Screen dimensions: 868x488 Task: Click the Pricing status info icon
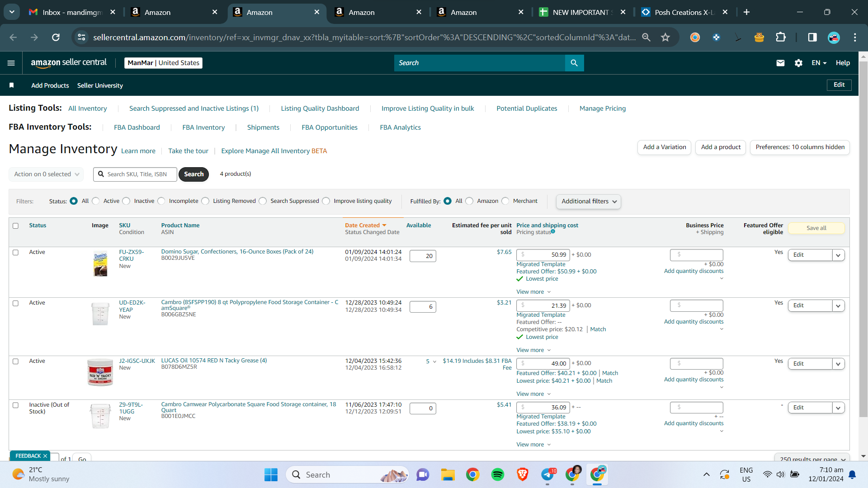point(553,231)
